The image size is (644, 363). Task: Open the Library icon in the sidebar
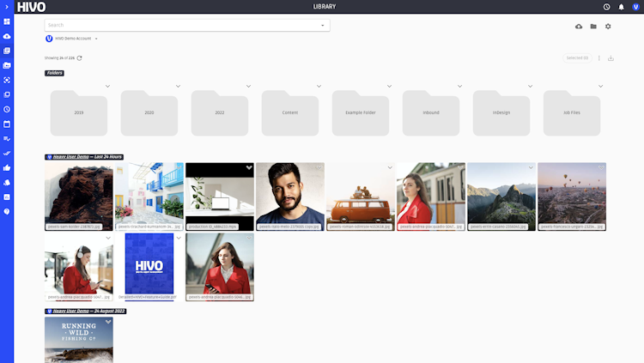[7, 51]
